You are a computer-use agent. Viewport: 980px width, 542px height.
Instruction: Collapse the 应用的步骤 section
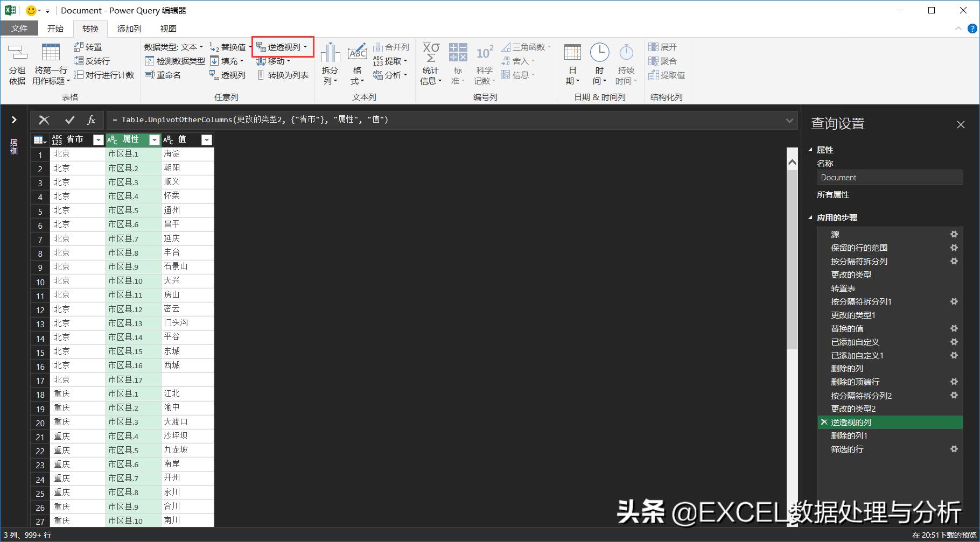(810, 217)
